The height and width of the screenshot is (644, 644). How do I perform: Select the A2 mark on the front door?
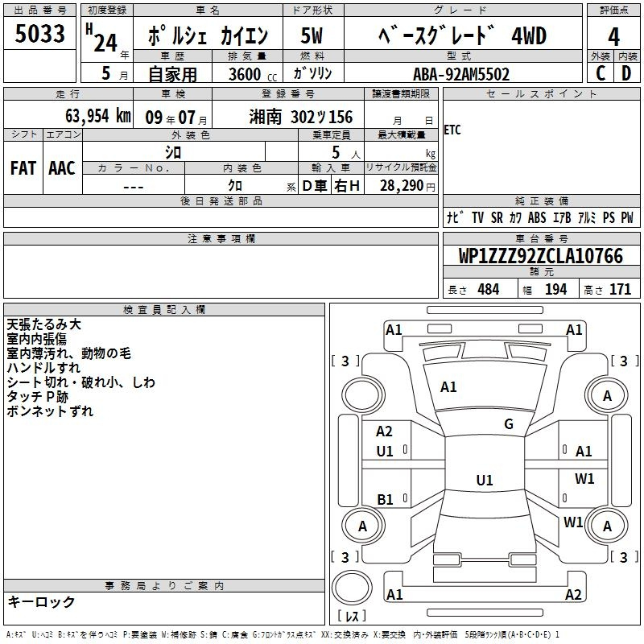(x=385, y=432)
